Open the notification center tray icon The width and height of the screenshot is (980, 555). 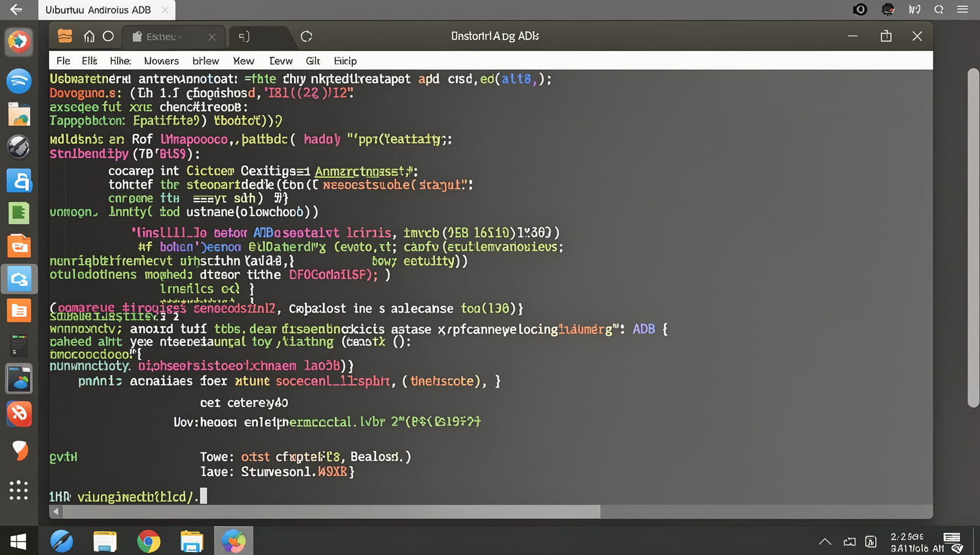pos(953,542)
